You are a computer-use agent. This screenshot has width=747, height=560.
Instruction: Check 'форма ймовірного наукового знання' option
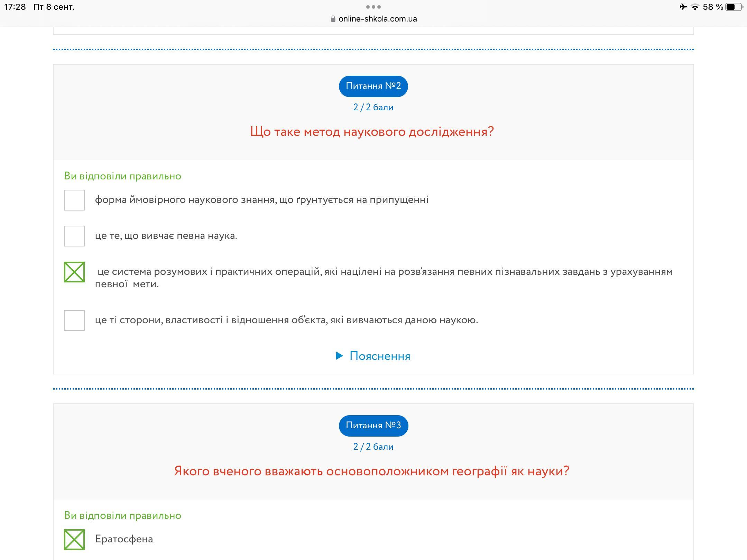[74, 200]
